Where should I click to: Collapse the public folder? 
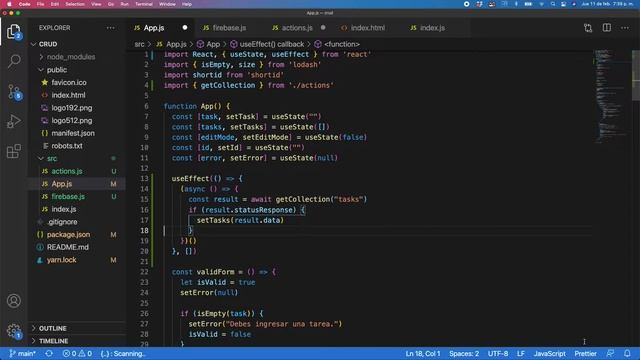pos(57,70)
